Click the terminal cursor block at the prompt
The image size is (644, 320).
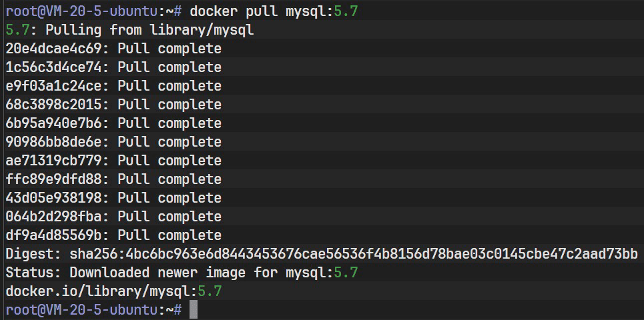pyautogui.click(x=194, y=310)
